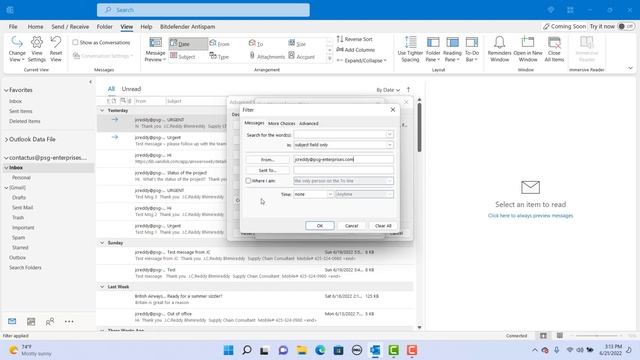Collapse the Yesterday group

pyautogui.click(x=102, y=111)
